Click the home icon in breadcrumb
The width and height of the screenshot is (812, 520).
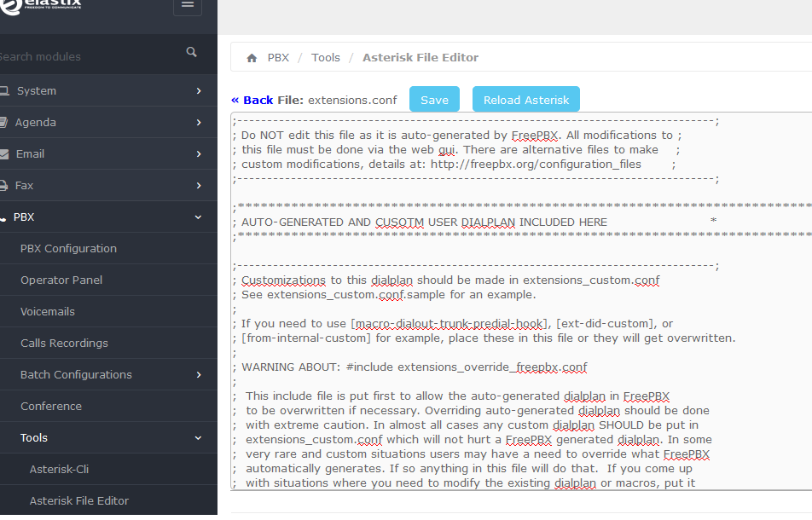click(x=252, y=58)
